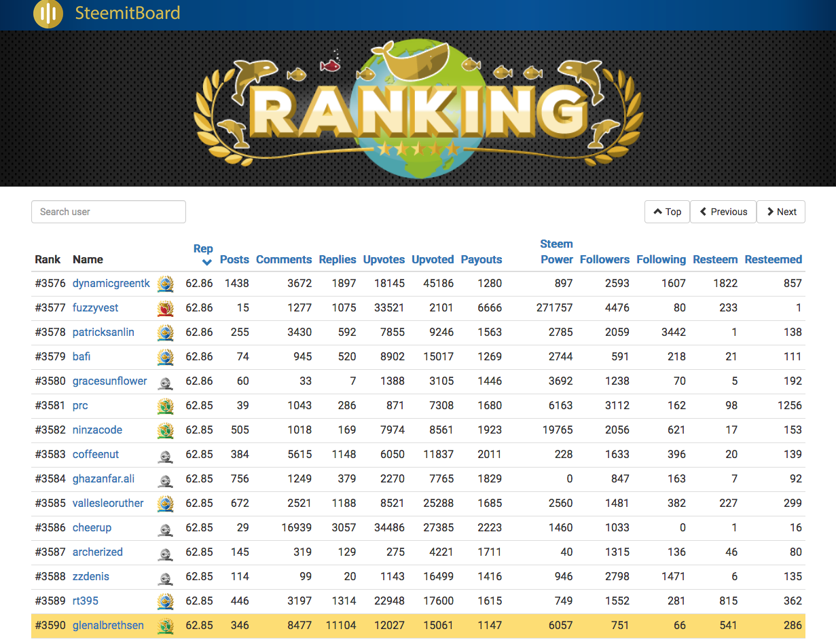
Task: Open coffeenut profile link
Action: 96,454
